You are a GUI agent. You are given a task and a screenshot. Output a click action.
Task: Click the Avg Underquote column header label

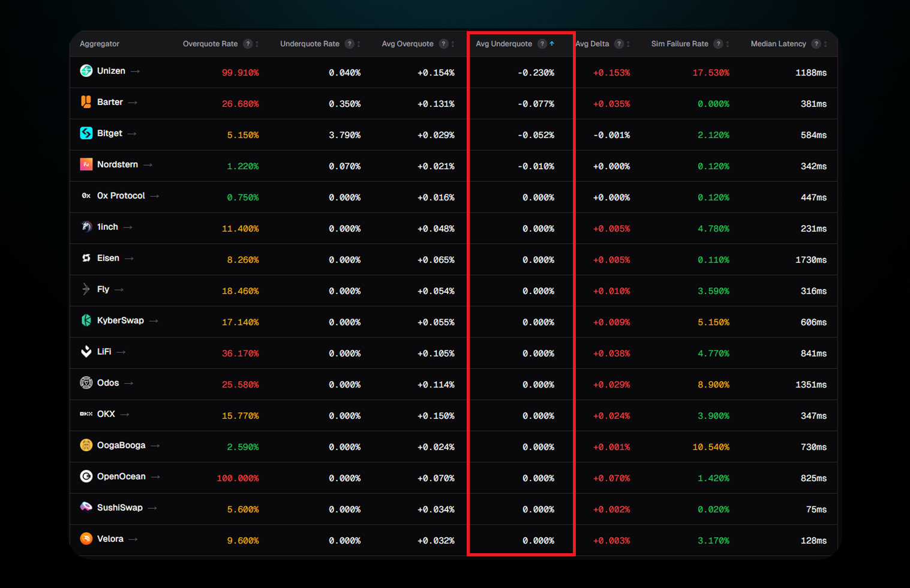tap(504, 44)
